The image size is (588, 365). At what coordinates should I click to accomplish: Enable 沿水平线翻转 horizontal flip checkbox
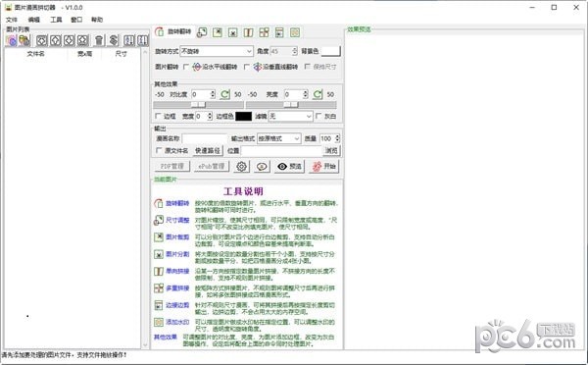pyautogui.click(x=186, y=67)
